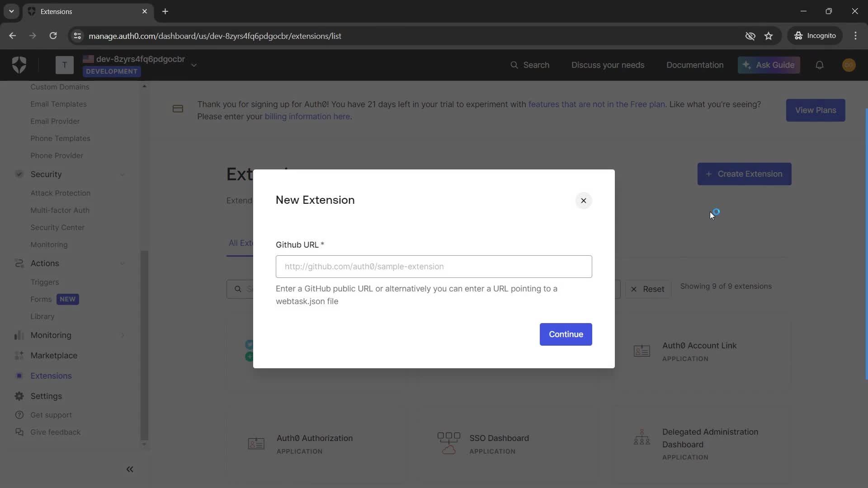Select Email Provider in sidebar
The height and width of the screenshot is (488, 868).
55,121
